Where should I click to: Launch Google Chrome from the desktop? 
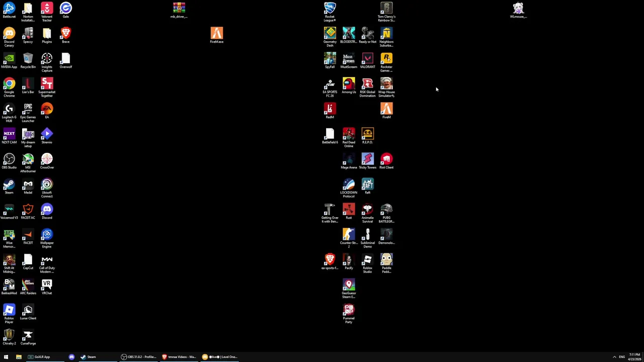[9, 87]
